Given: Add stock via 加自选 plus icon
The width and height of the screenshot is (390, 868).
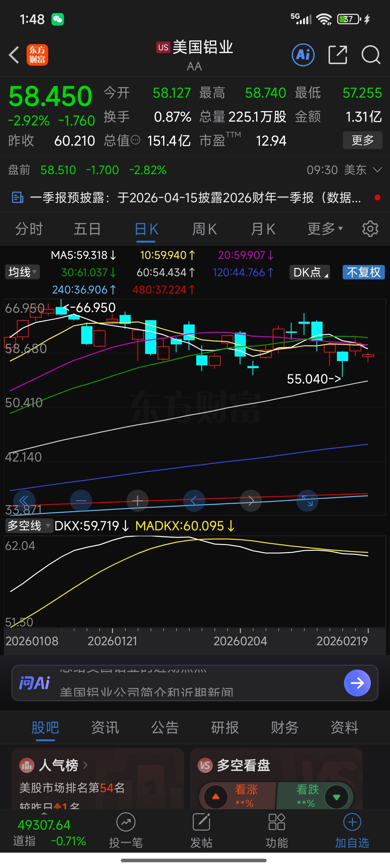Looking at the screenshot, I should tap(352, 822).
